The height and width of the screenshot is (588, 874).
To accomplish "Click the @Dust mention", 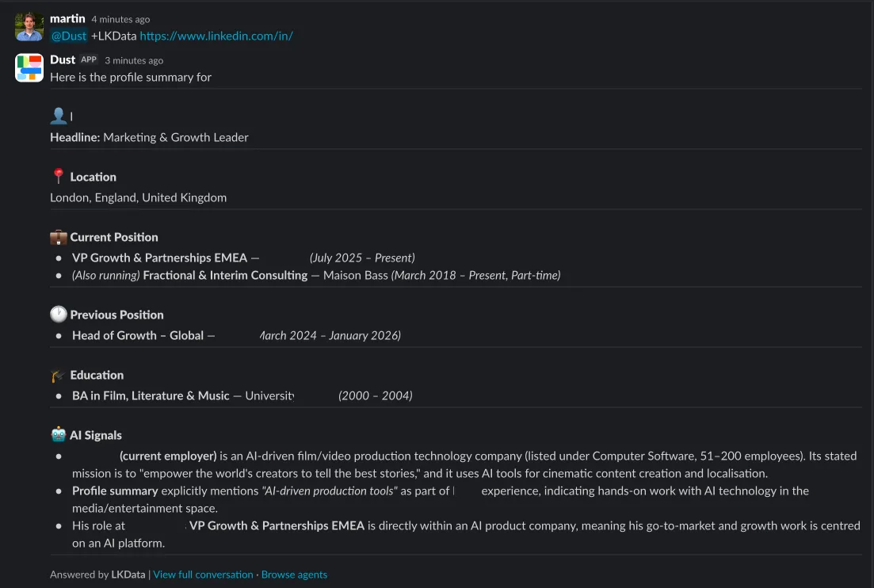I will point(69,36).
